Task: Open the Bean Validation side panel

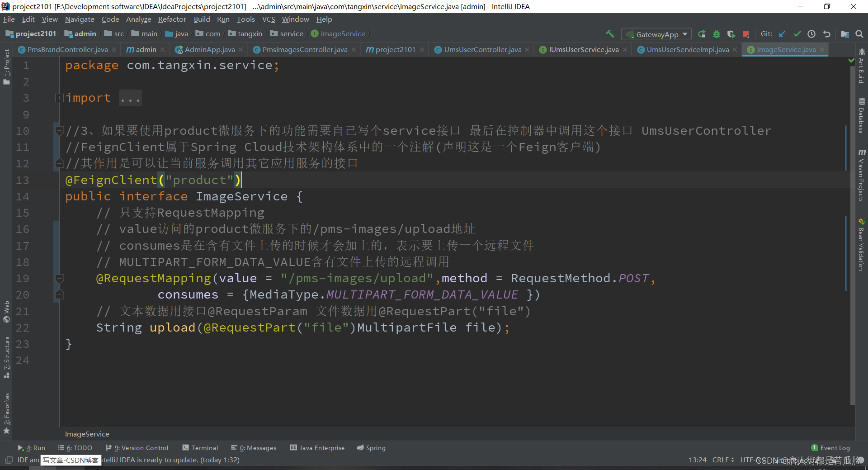Action: [862, 245]
